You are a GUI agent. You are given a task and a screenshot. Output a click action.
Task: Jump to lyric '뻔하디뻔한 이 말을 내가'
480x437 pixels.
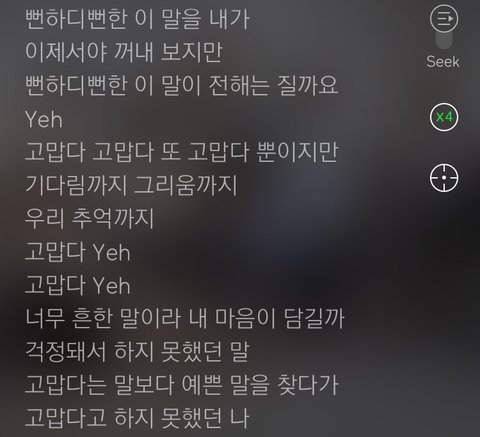click(x=137, y=19)
